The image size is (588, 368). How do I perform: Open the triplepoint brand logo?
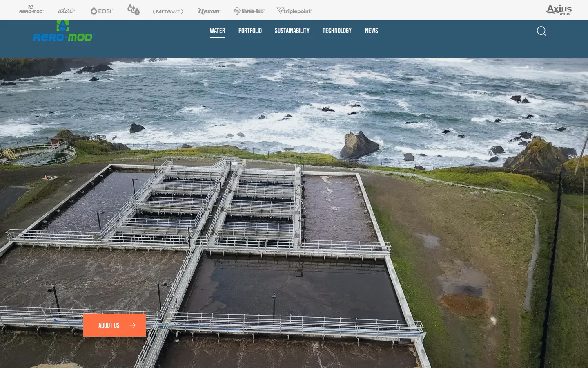pos(294,11)
